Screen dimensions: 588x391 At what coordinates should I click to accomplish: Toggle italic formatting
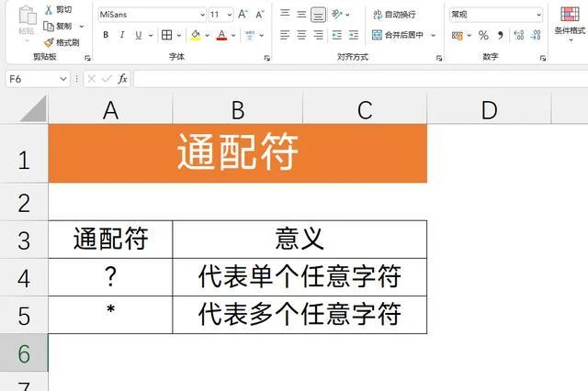[x=122, y=35]
